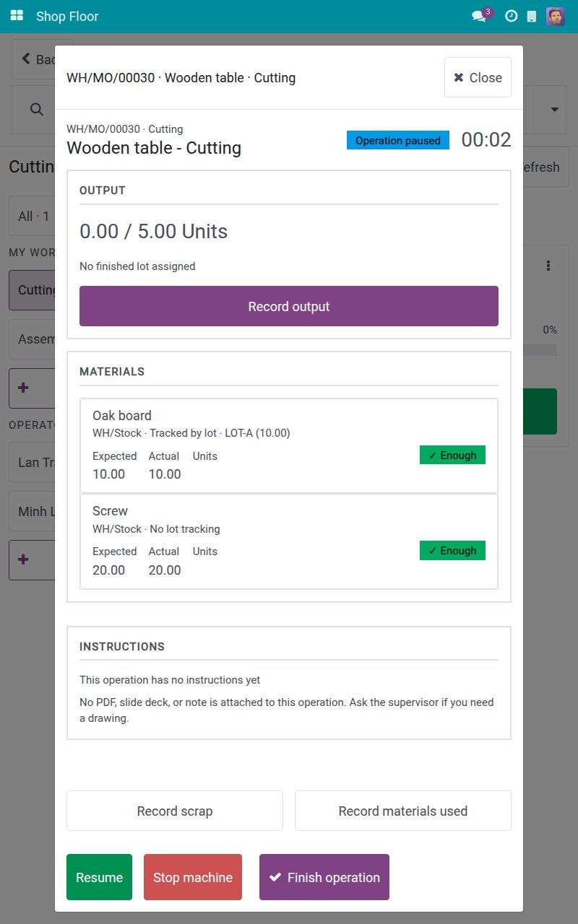
Task: Click the search magnifier icon
Action: (x=36, y=109)
